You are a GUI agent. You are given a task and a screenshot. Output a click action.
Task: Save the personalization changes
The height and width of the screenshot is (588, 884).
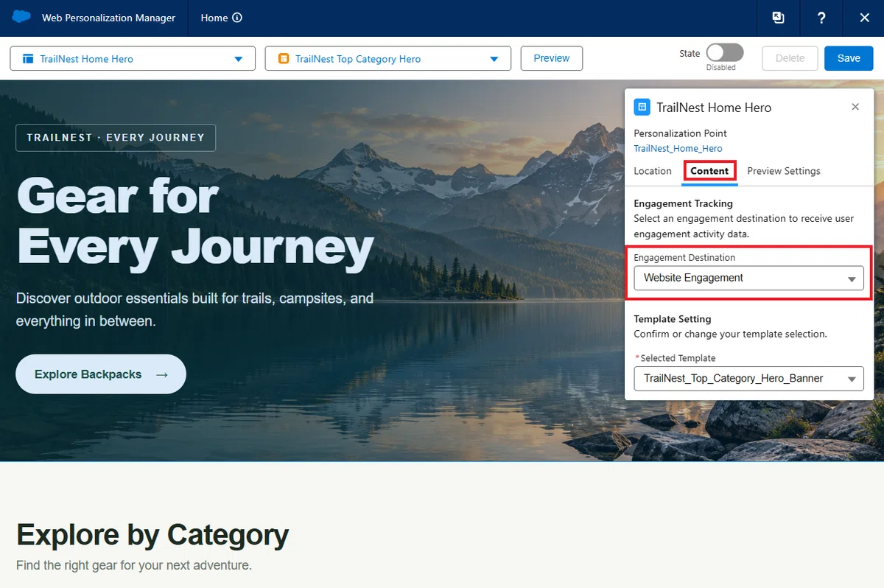849,58
